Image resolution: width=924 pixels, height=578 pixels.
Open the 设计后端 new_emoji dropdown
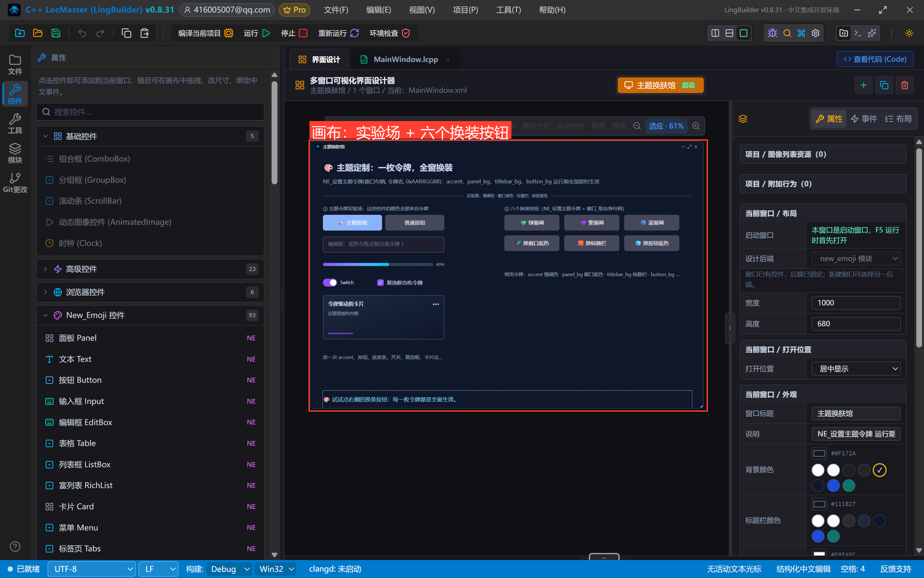pyautogui.click(x=856, y=259)
